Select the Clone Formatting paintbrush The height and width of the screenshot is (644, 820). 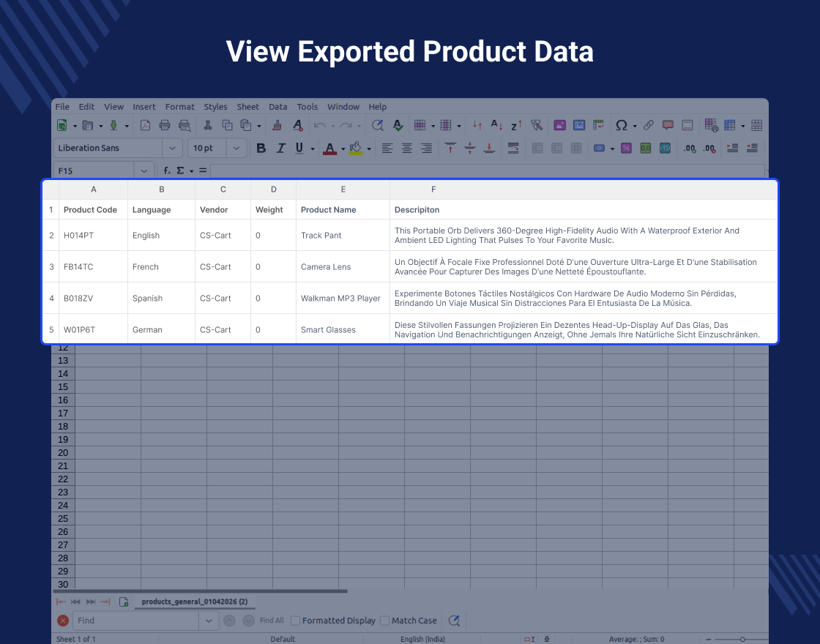point(277,125)
